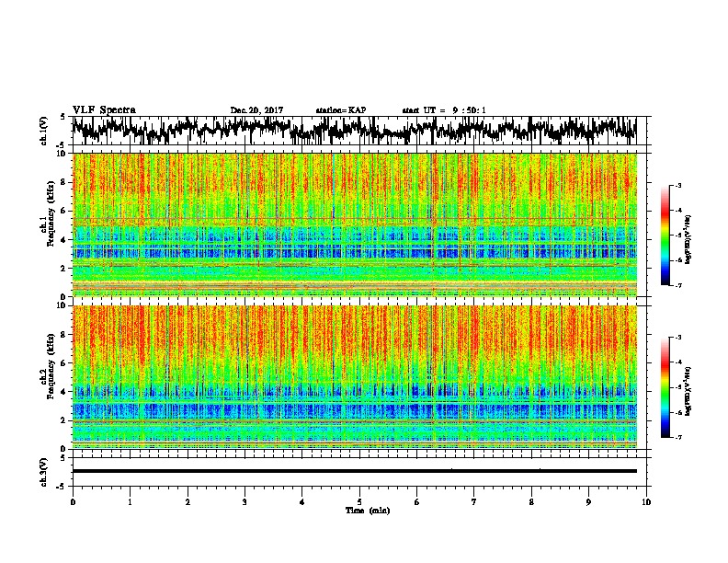Viewport: 728px width, 563px height.
Task: Click time axis tick label '1'
Action: pyautogui.click(x=130, y=502)
